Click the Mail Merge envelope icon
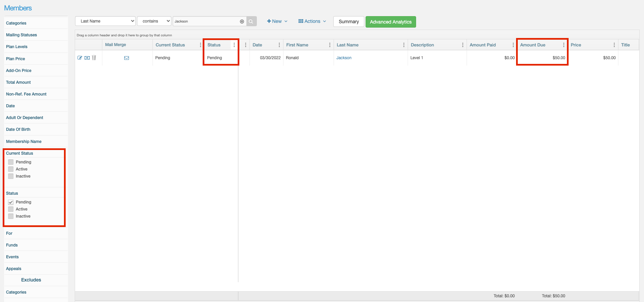This screenshot has width=644, height=302. (x=127, y=58)
